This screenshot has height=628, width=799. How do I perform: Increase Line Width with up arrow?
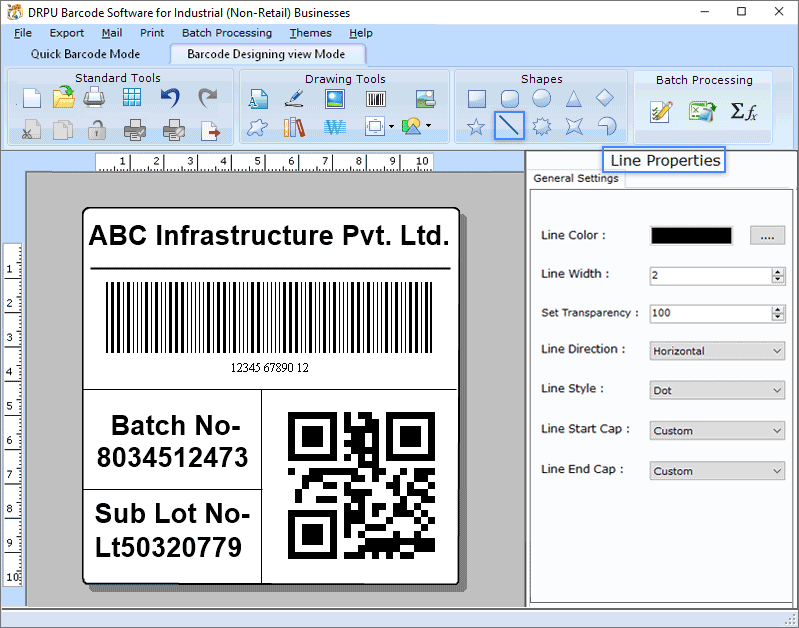778,272
